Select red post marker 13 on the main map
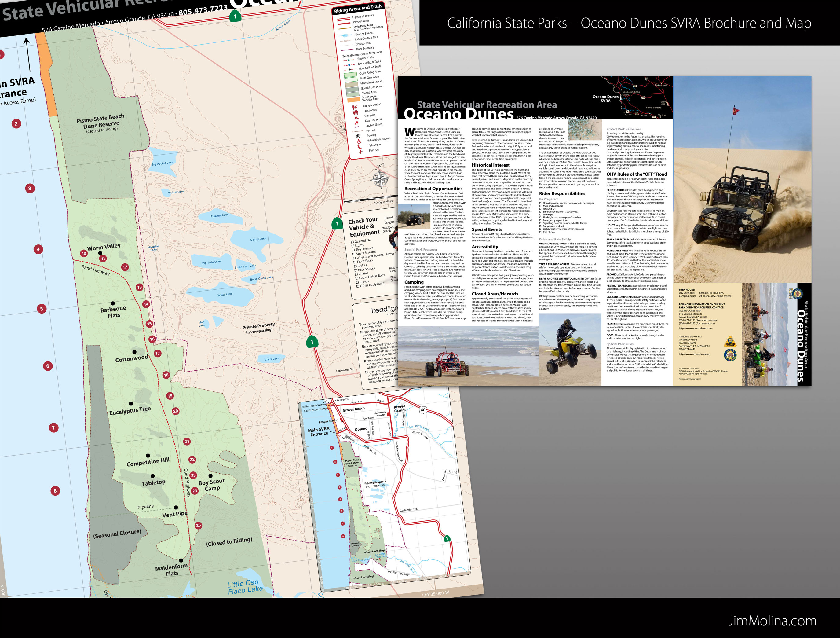Image resolution: width=840 pixels, height=638 pixels. click(139, 287)
